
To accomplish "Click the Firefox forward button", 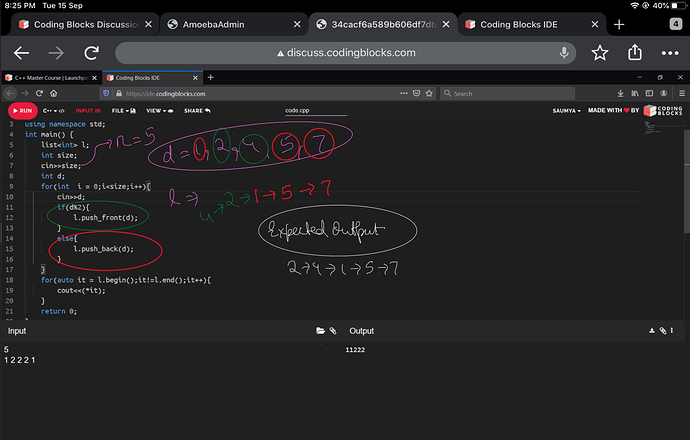I will click(25, 93).
